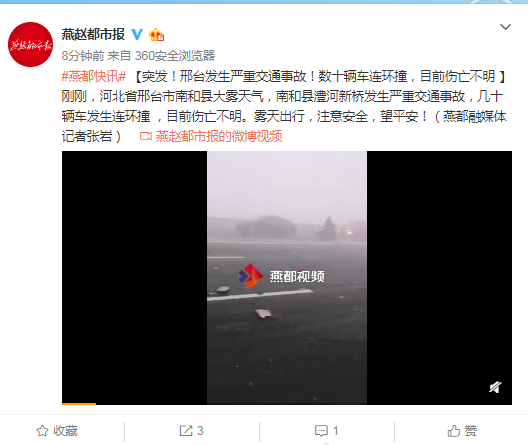Screen dimensions: 528x445
Task: Open the 燕赵都市报 account name link
Action: [x=93, y=34]
